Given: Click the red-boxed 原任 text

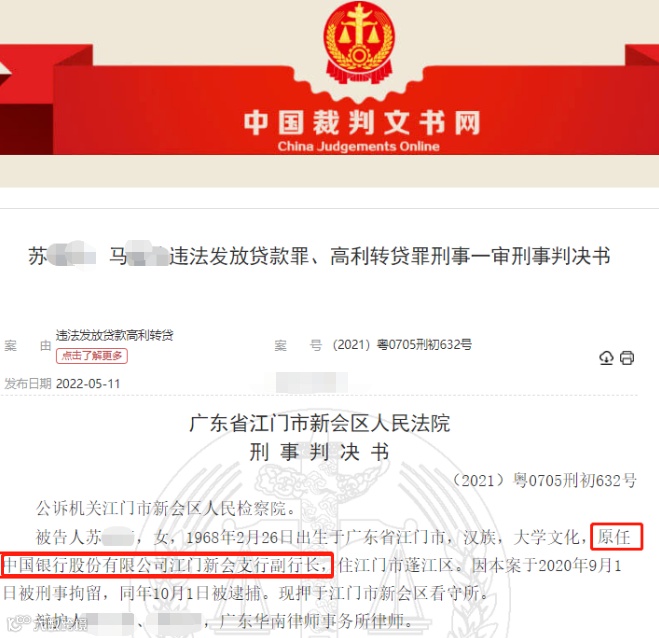Looking at the screenshot, I should [x=614, y=537].
